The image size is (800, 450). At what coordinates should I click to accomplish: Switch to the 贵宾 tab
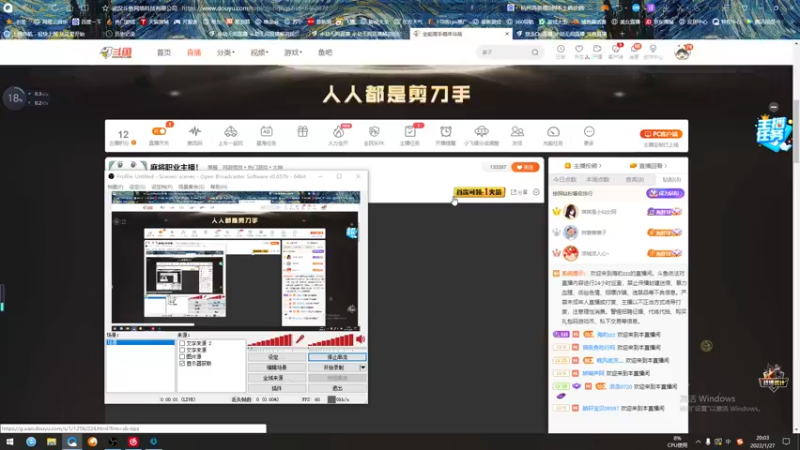tap(635, 180)
